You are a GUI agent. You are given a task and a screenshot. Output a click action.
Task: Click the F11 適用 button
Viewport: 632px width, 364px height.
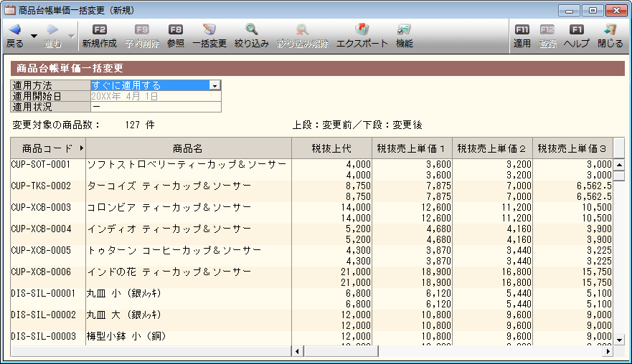pos(522,37)
